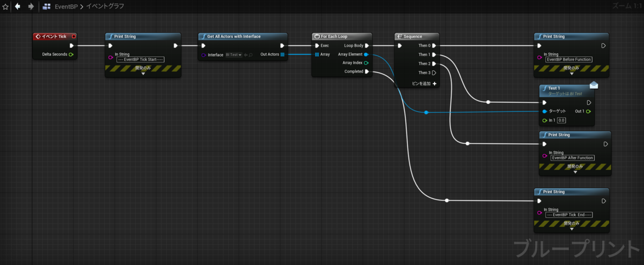This screenshot has height=265, width=644.
Task: Expand the Tick Start Print String node arrow
Action: click(143, 74)
